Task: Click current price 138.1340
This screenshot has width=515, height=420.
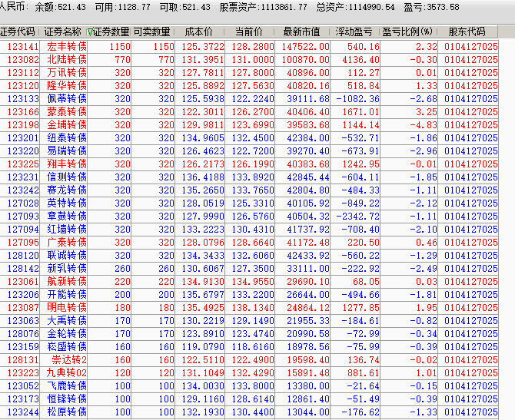Action: pyautogui.click(x=253, y=307)
